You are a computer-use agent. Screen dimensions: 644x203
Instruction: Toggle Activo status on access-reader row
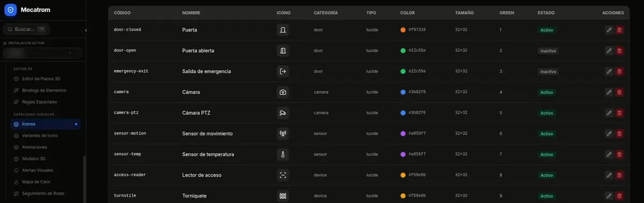coord(546,175)
